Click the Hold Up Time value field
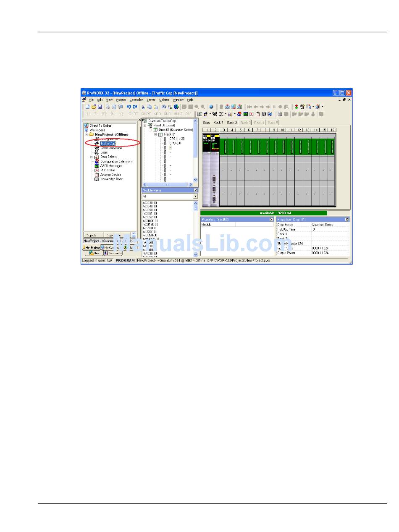399x532 pixels. (x=330, y=229)
